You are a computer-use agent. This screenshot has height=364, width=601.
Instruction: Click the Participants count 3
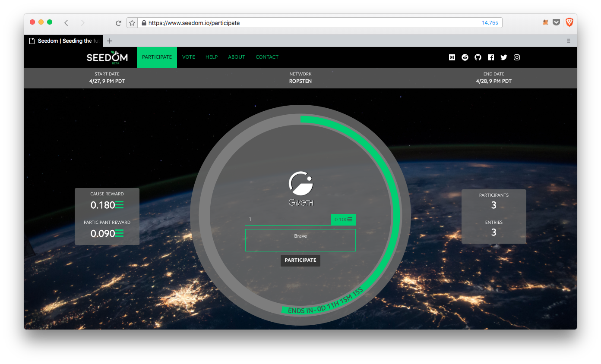pyautogui.click(x=494, y=205)
